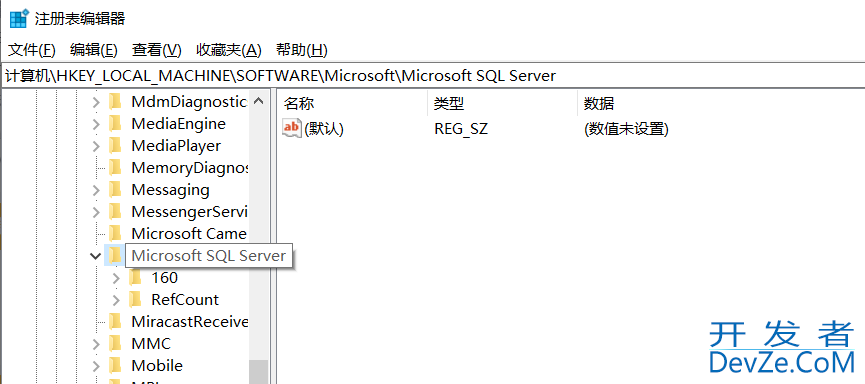Click the (数值未设置) data cell
The image size is (865, 384).
coord(626,129)
